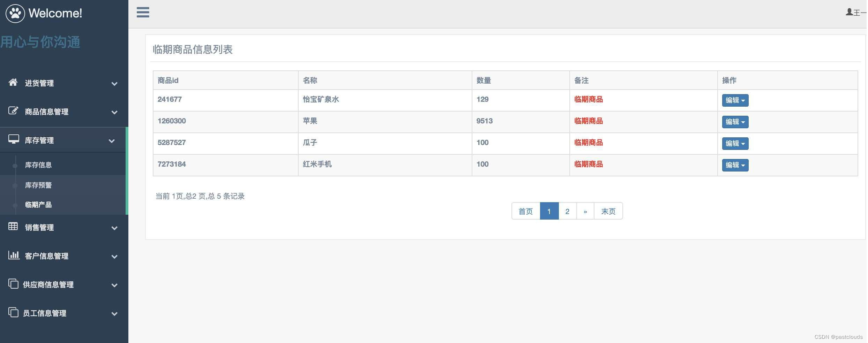Go to page 2 in pagination

click(568, 211)
